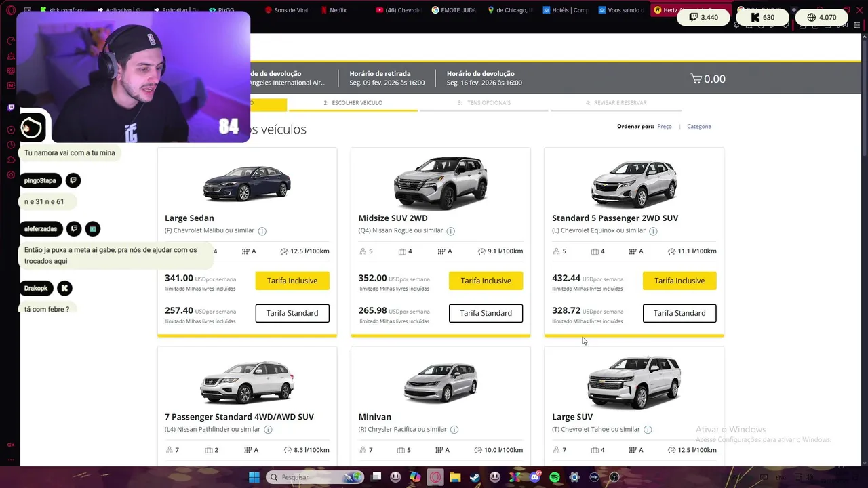868x488 pixels.
Task: Sort vehicles by Preço
Action: click(x=665, y=127)
